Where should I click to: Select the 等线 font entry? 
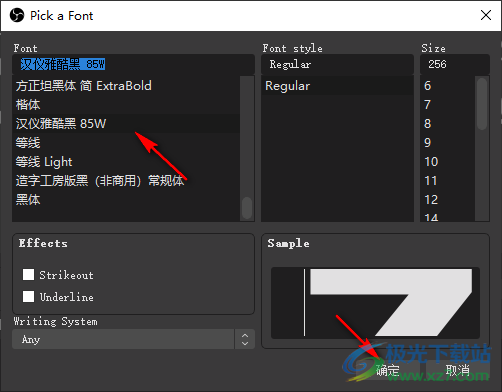tap(126, 143)
